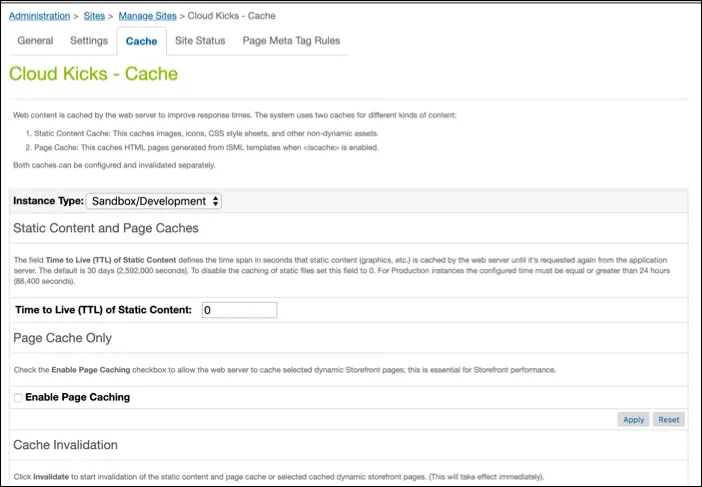Viewport: 702px width, 487px height.
Task: Click the Apply button
Action: pos(634,419)
